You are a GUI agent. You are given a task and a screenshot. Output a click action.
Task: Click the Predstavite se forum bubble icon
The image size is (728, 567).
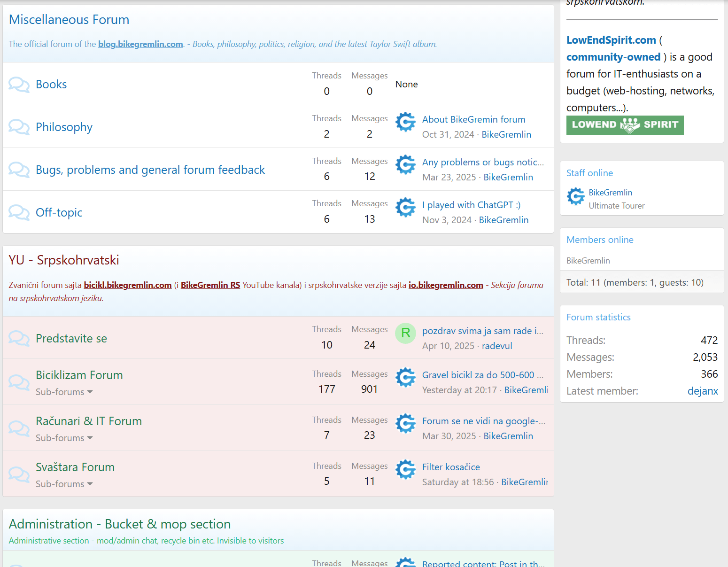coord(19,338)
